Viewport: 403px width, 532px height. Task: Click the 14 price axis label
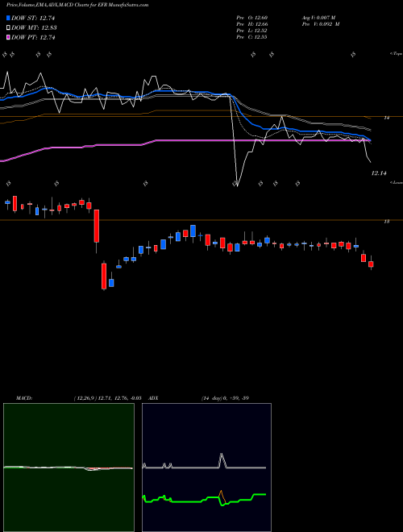386,118
